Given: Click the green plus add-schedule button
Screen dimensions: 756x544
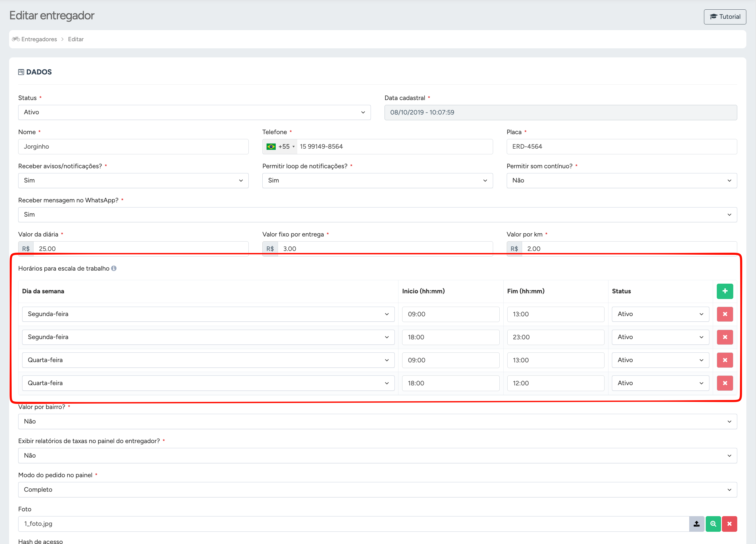Looking at the screenshot, I should 725,291.
